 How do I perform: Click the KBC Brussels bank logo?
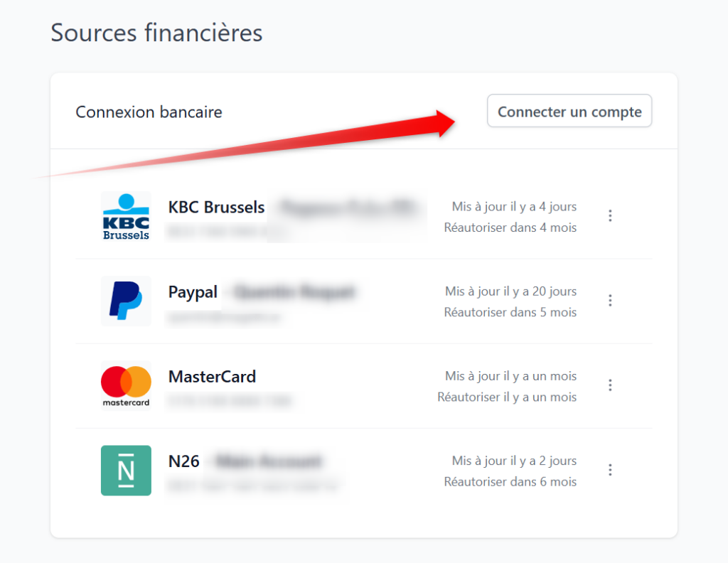pyautogui.click(x=126, y=216)
